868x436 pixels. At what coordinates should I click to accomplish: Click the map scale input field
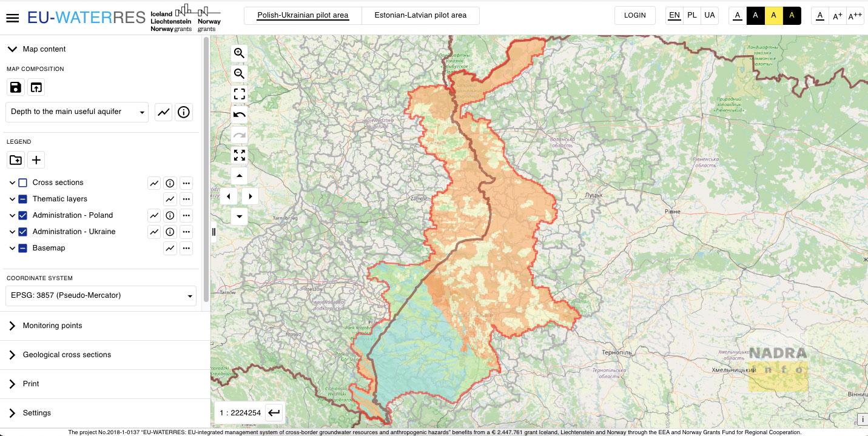[240, 413]
